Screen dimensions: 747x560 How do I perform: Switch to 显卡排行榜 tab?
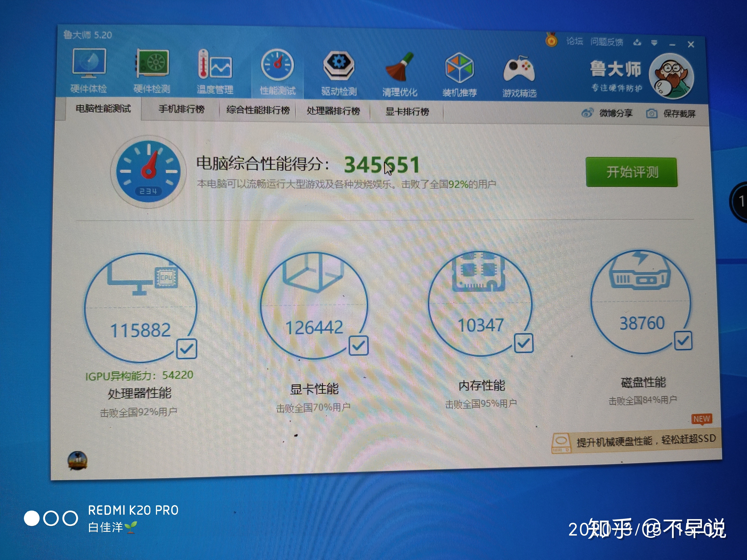(407, 111)
